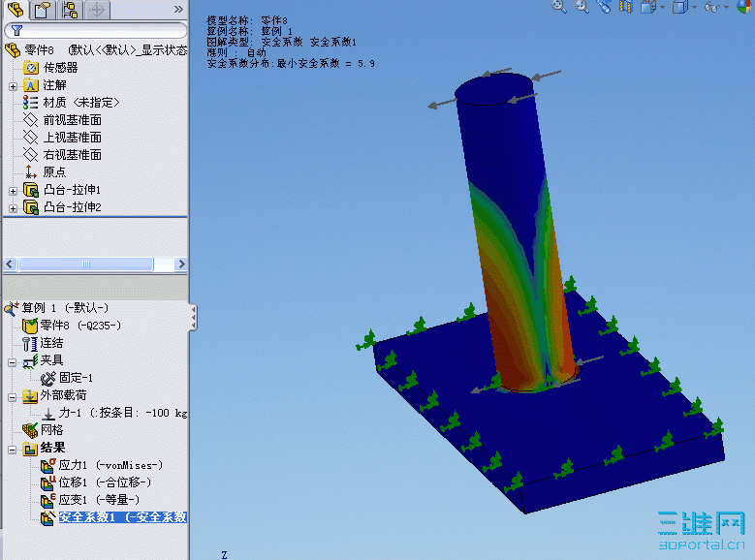This screenshot has width=755, height=560.
Task: Click the Section View icon
Action: (x=626, y=6)
